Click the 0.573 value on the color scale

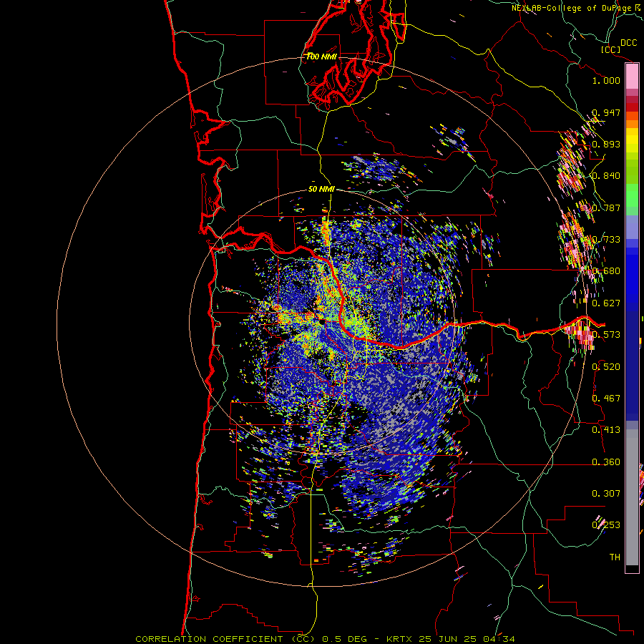[x=606, y=335]
